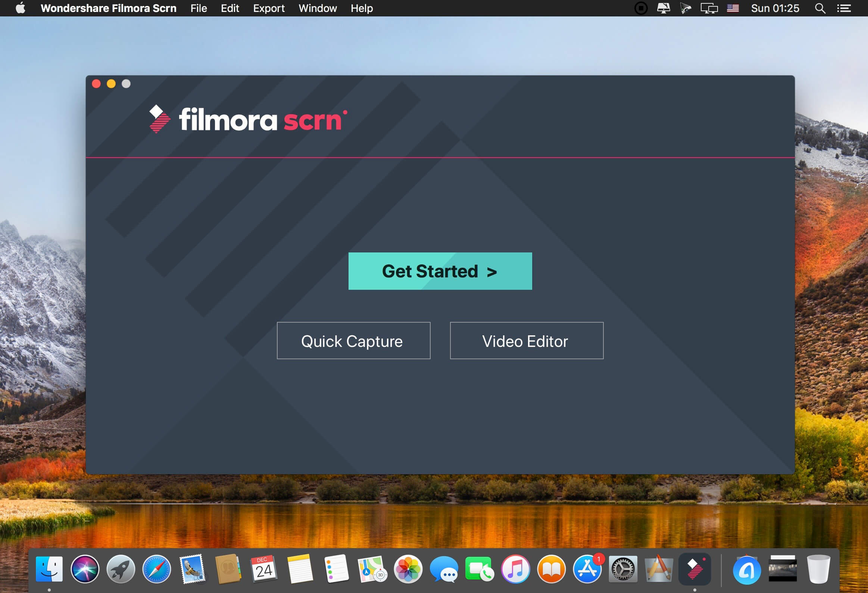The image size is (868, 593).
Task: Open iBooks from the Dock
Action: coord(551,569)
